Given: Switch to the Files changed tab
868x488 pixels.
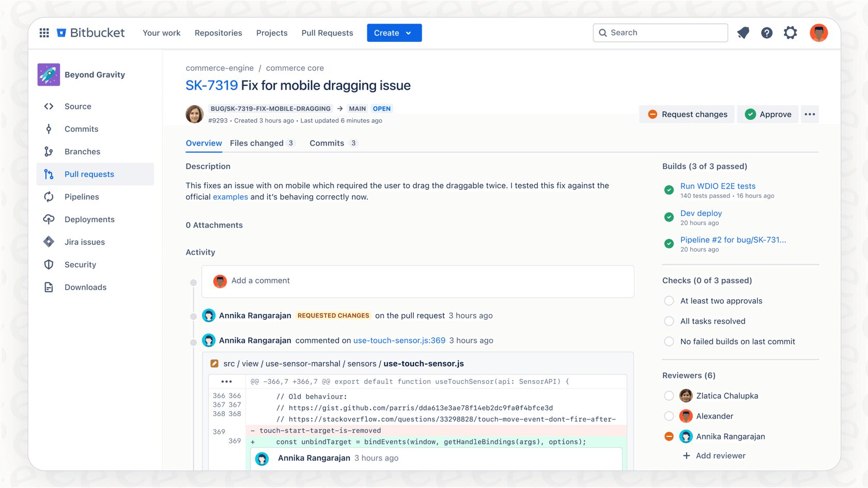Looking at the screenshot, I should click(x=258, y=143).
